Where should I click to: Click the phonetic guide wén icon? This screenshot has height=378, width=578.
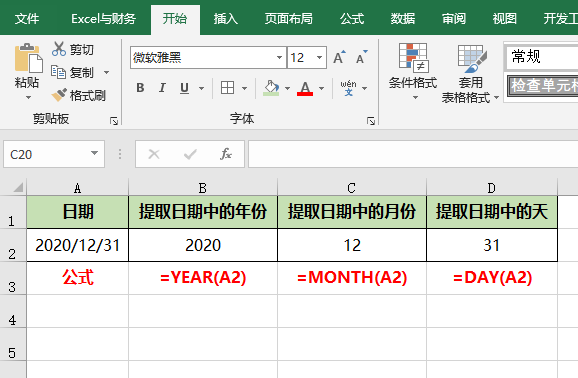(348, 88)
